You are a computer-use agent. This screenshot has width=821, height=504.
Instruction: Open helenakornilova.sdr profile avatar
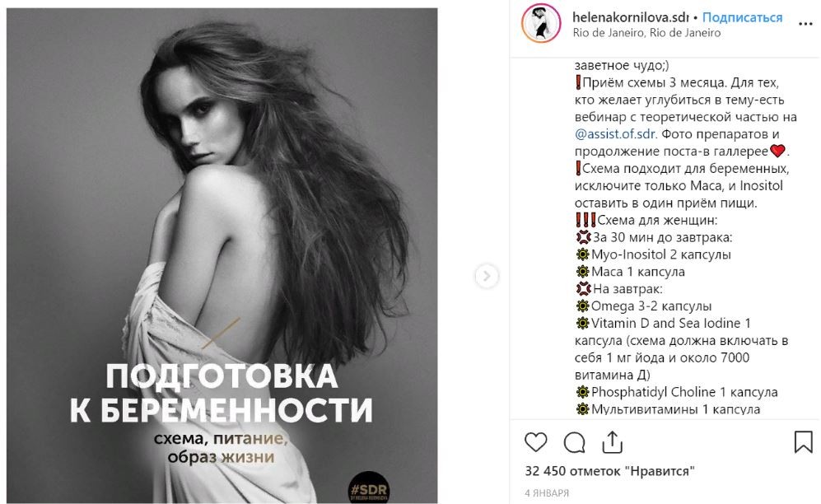[541, 24]
